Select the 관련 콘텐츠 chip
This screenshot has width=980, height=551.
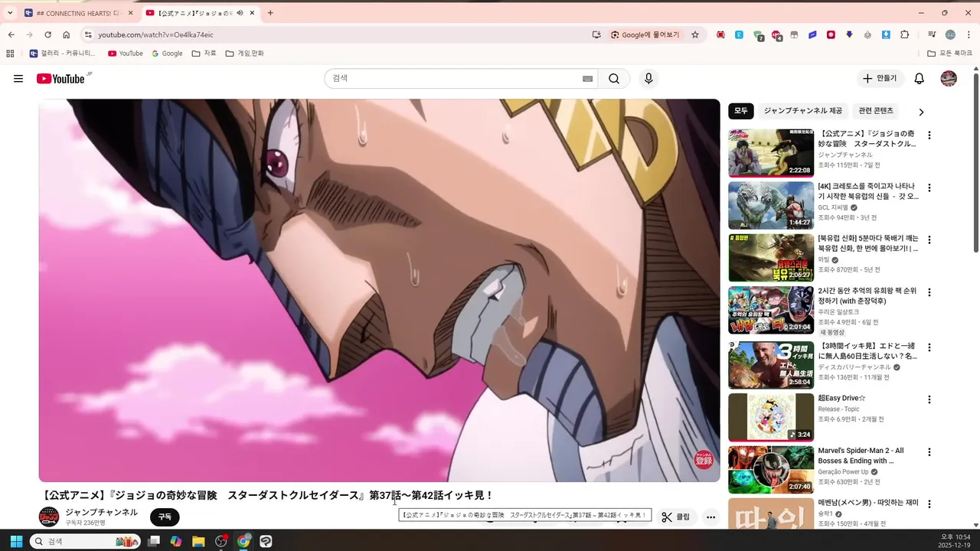876,111
